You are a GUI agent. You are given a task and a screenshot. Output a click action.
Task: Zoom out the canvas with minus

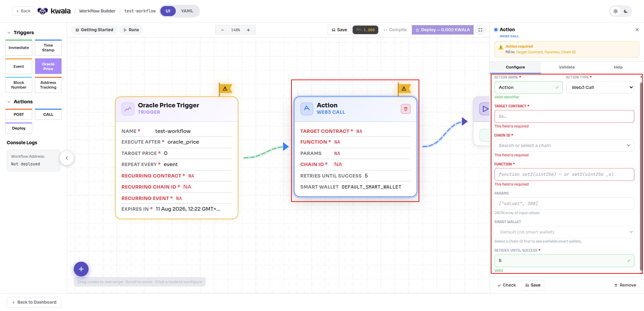222,30
